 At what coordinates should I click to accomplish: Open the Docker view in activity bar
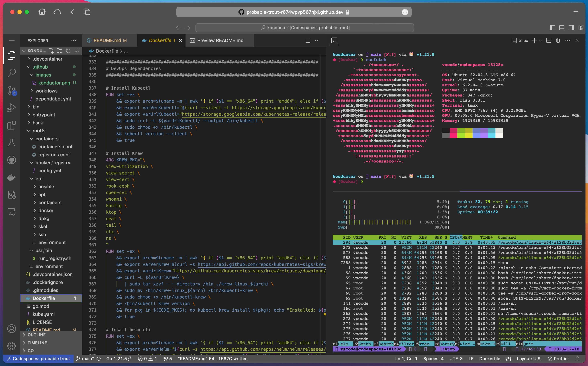tap(11, 177)
